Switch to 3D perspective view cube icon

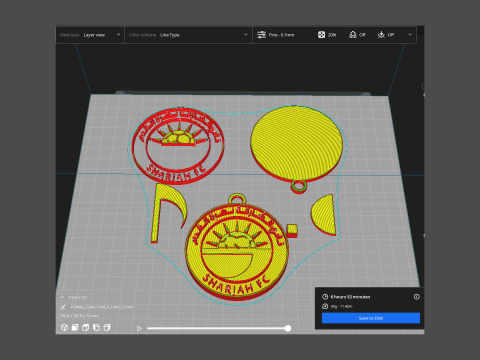tap(64, 328)
